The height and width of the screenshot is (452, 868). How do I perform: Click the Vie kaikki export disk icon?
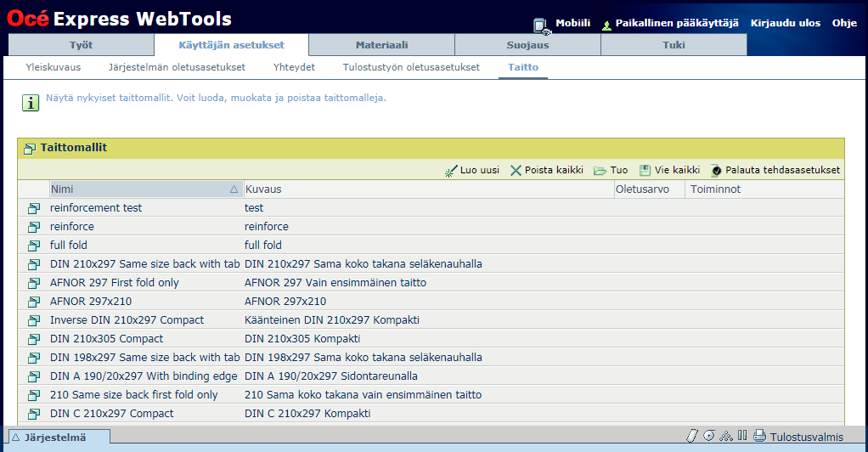(x=645, y=171)
